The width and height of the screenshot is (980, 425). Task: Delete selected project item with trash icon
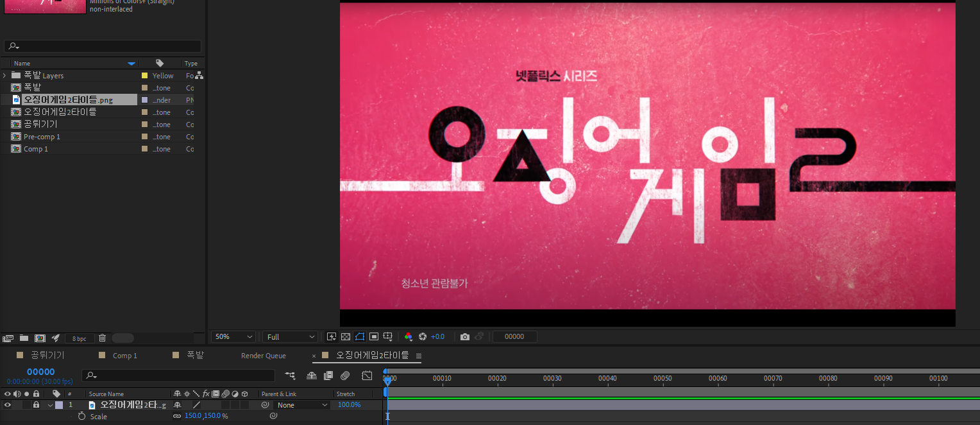coord(102,338)
